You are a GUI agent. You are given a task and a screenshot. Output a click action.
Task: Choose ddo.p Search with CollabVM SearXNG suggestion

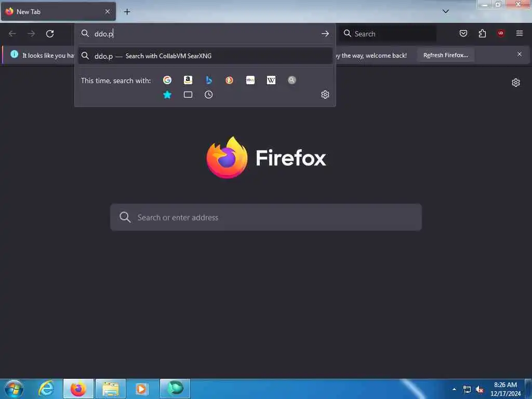(x=205, y=56)
